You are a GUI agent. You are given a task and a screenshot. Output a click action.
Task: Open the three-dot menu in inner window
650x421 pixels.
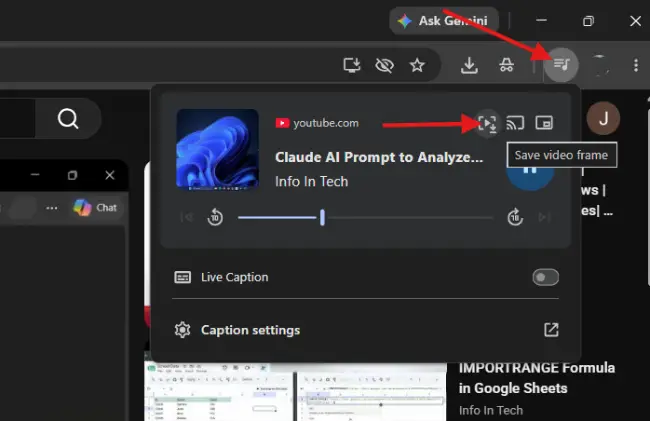[x=52, y=208]
